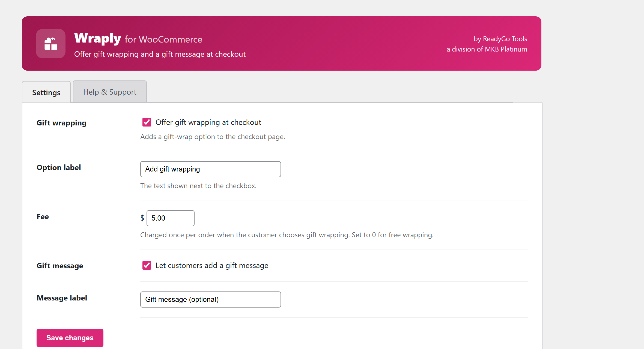
Task: Switch to the Settings tab
Action: tap(46, 92)
